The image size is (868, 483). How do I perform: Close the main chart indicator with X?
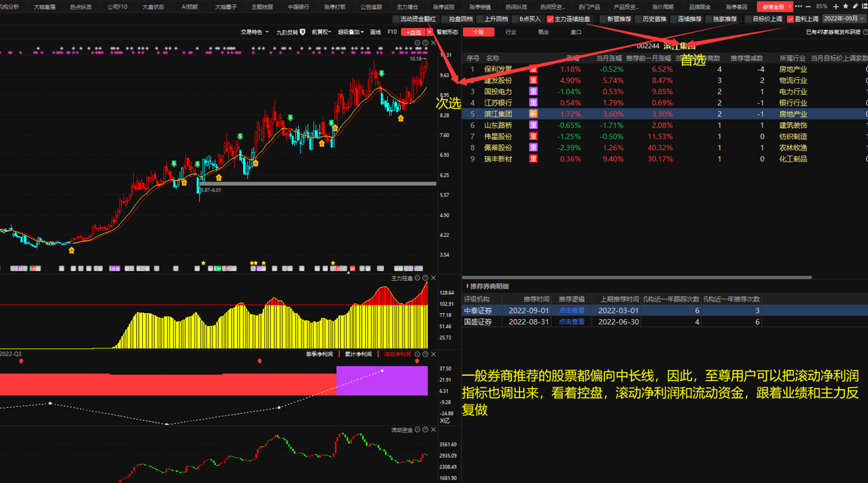(434, 43)
